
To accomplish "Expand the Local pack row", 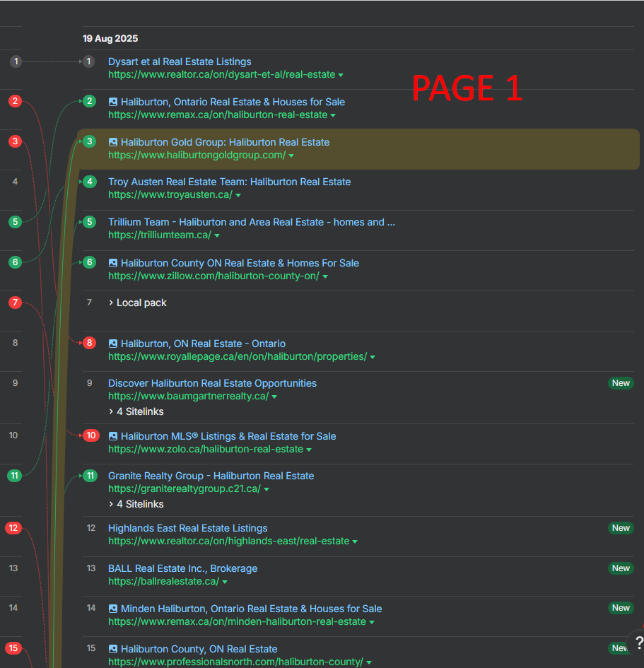I will [138, 303].
